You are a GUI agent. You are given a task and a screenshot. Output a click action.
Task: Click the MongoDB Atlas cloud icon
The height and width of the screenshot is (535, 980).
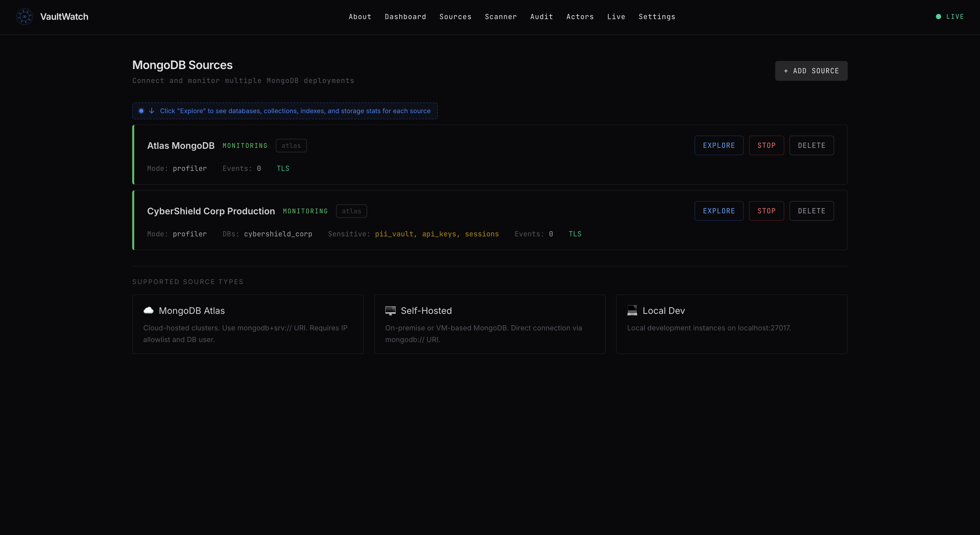click(x=148, y=311)
